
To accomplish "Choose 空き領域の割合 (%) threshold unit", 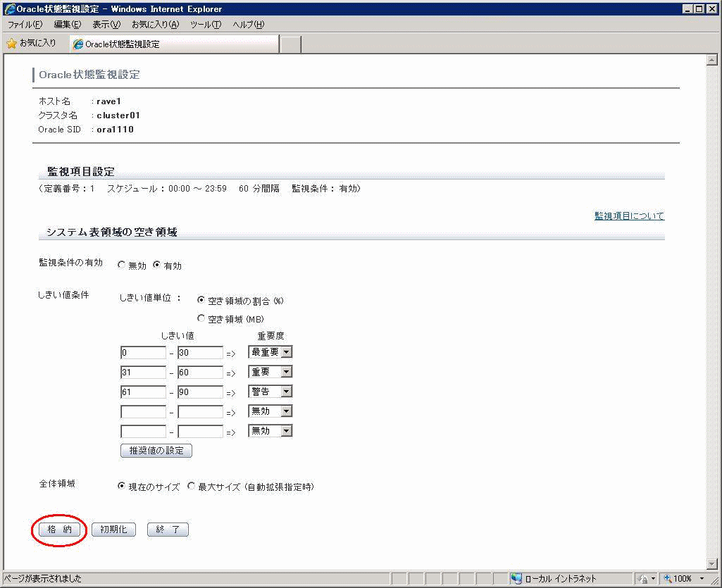I will click(201, 300).
